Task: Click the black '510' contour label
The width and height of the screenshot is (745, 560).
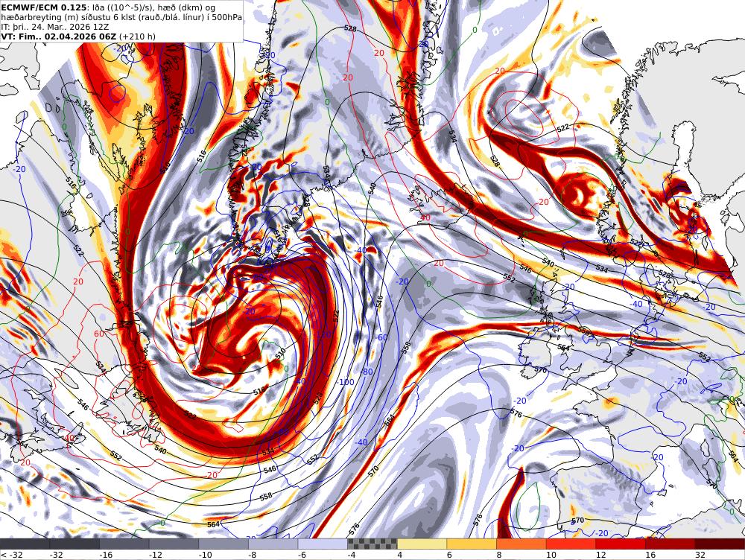Action: (x=280, y=353)
